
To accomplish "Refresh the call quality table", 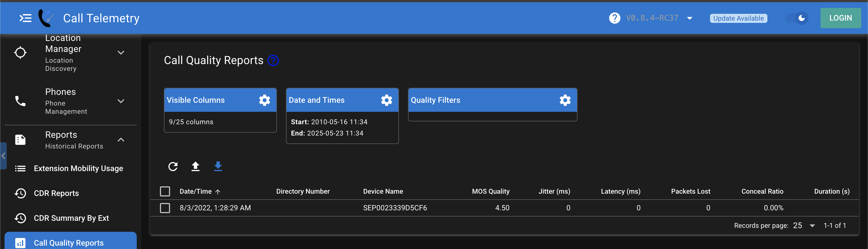I will [173, 166].
